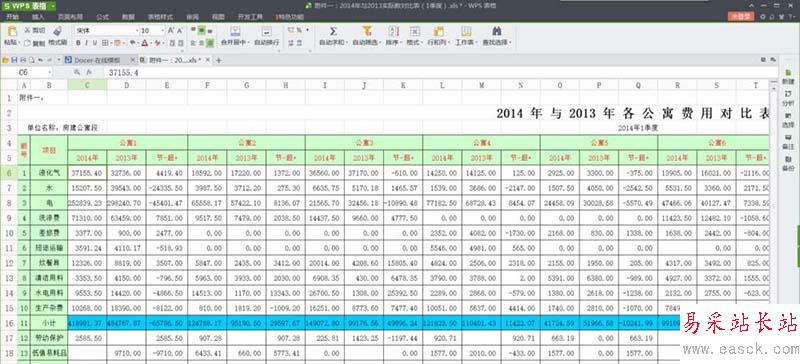This screenshot has height=364, width=800.
Task: Open the fill color picker
Action: click(x=136, y=43)
